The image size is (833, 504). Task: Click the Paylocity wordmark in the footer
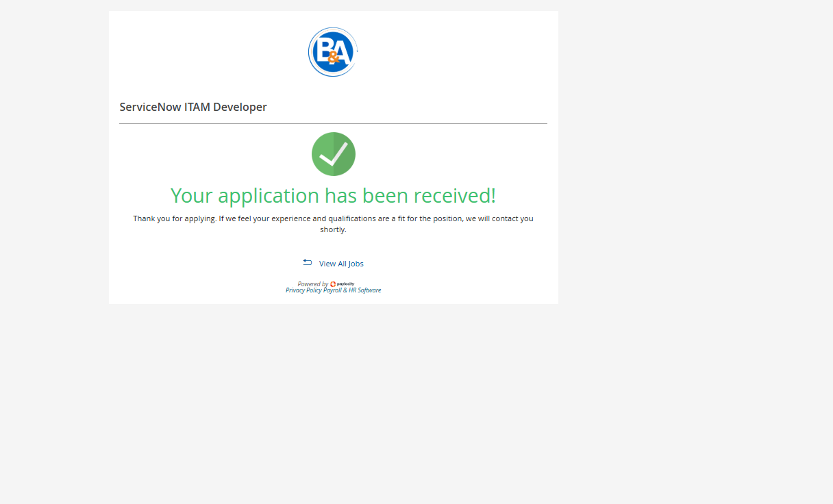coord(346,283)
